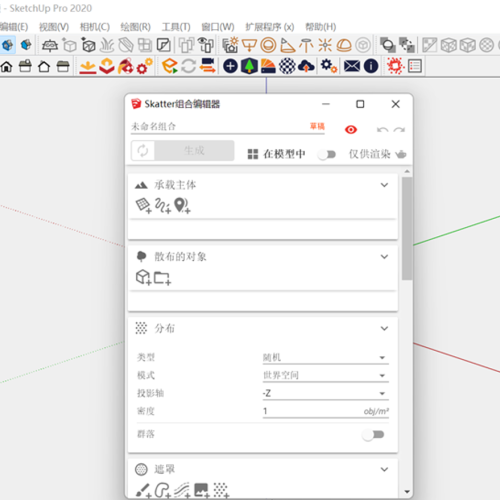Viewport: 500px width, 500px height.
Task: Click the checkered sphere toolbar icon
Action: tap(287, 66)
